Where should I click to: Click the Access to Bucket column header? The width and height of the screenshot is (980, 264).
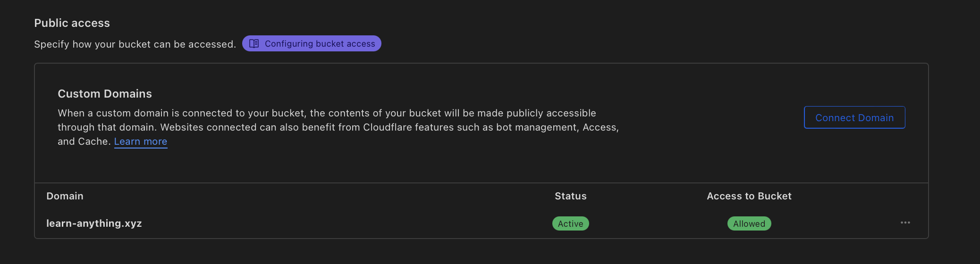point(749,196)
